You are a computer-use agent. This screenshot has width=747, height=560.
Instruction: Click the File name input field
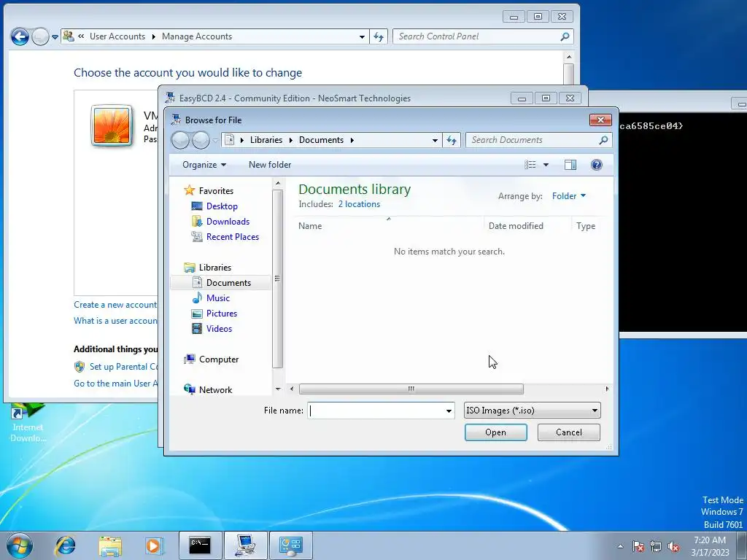click(x=376, y=411)
